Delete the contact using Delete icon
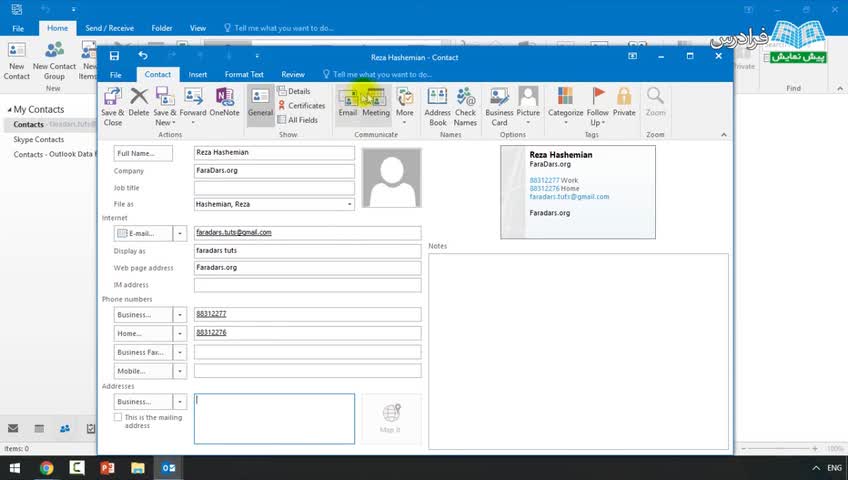Image resolution: width=848 pixels, height=480 pixels. pyautogui.click(x=138, y=102)
